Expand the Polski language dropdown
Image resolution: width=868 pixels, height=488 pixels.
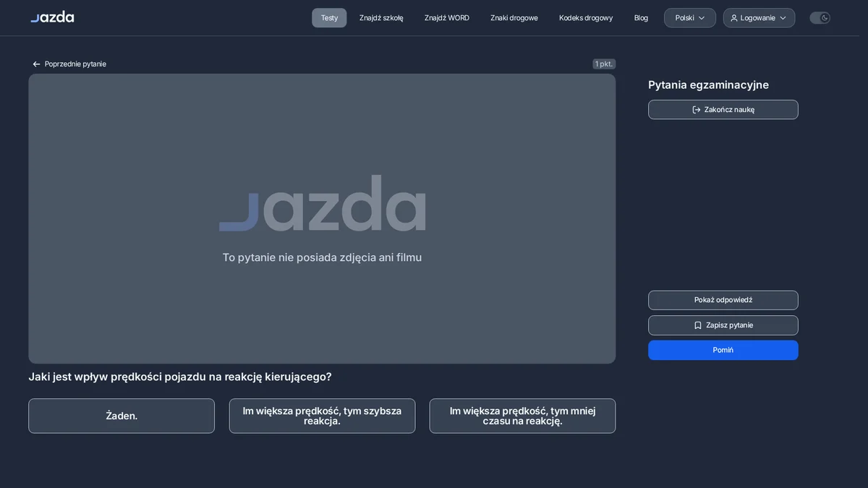pyautogui.click(x=690, y=18)
